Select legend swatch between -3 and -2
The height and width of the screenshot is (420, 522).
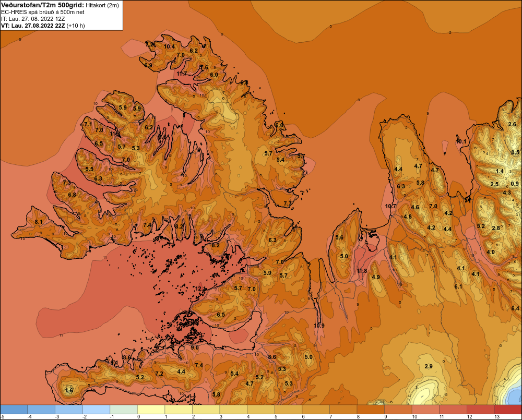click(68, 410)
